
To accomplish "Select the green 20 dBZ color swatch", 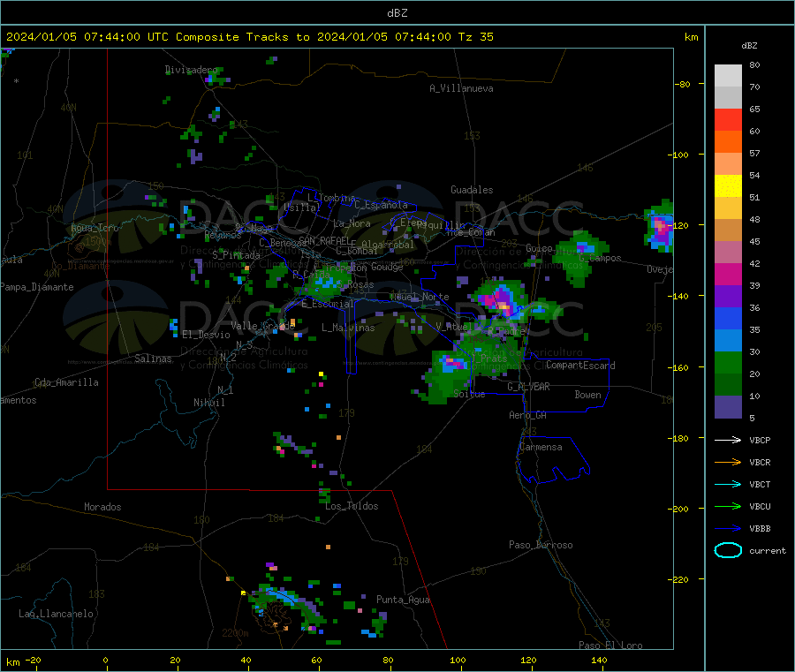I will pyautogui.click(x=728, y=362).
